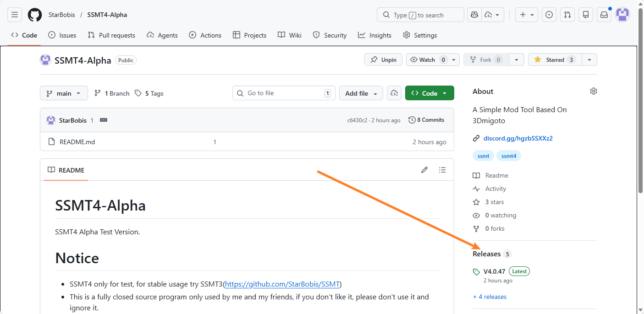Open the Security tab

pyautogui.click(x=330, y=35)
